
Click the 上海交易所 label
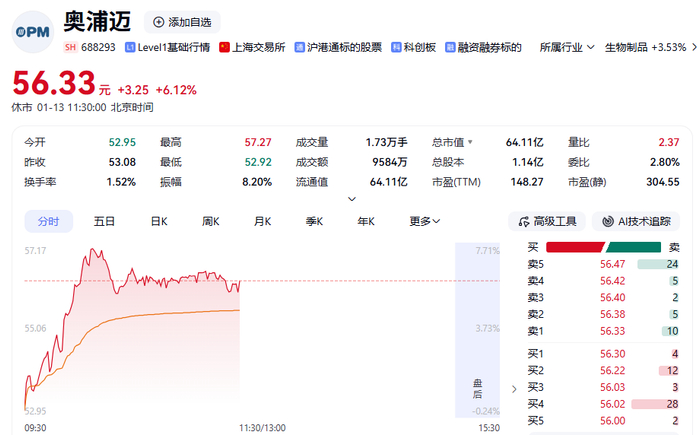258,47
